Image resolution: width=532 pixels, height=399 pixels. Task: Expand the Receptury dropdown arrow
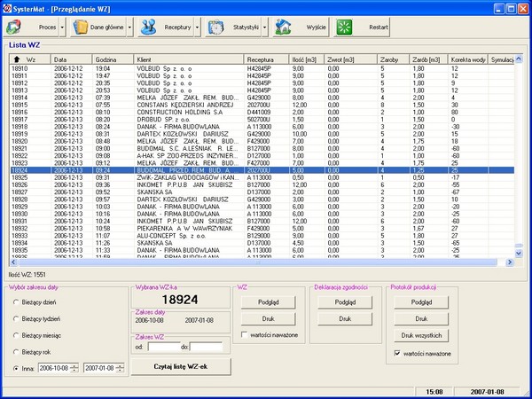(x=198, y=27)
